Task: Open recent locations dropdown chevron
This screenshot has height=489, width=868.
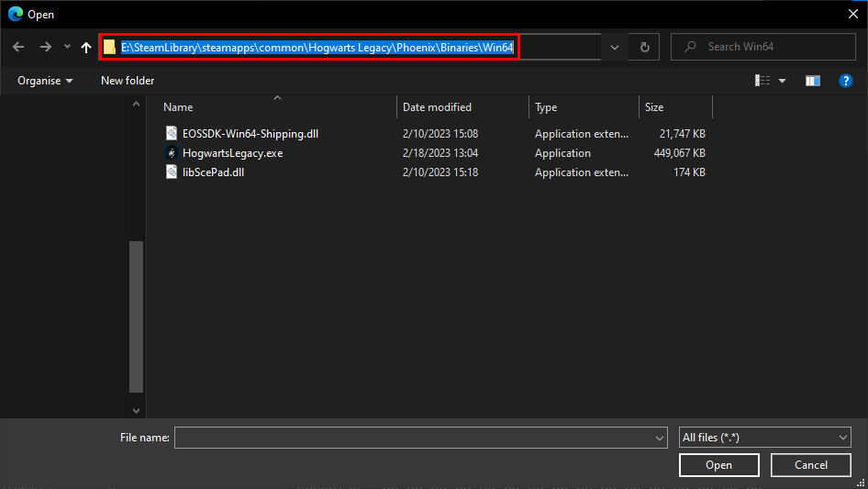Action: click(67, 47)
